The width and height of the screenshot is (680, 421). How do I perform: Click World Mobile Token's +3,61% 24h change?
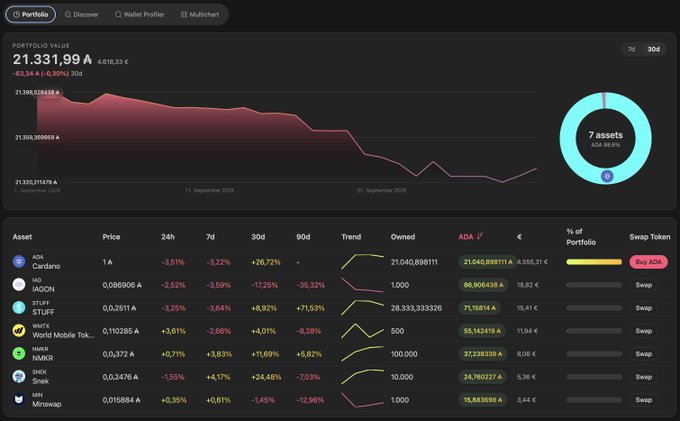(x=173, y=331)
